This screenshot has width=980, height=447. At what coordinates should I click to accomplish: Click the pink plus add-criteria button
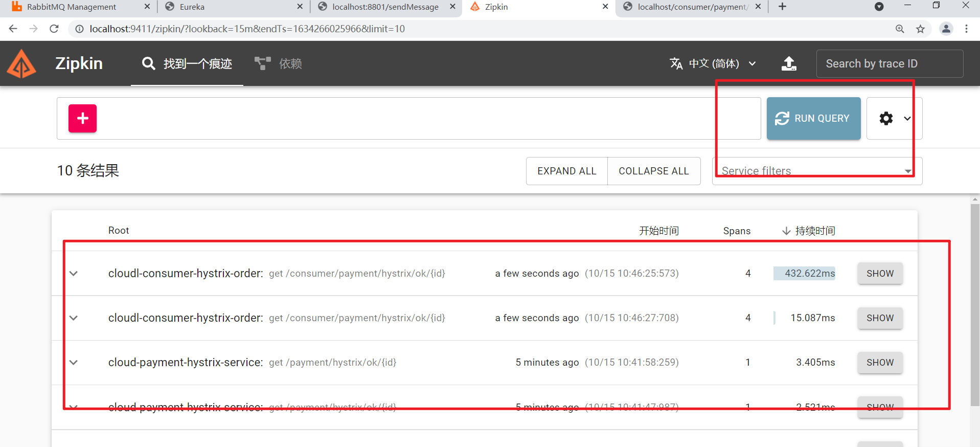click(83, 119)
